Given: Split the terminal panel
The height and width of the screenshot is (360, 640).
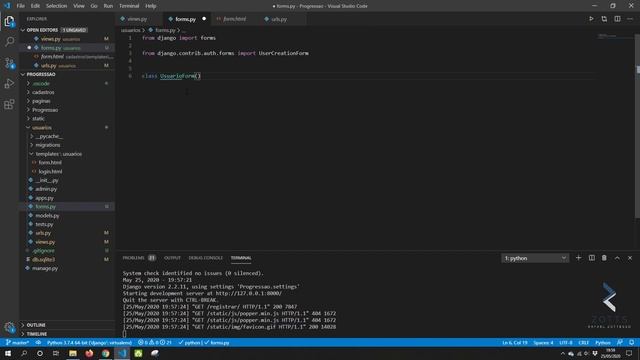Looking at the screenshot, I should (591, 258).
